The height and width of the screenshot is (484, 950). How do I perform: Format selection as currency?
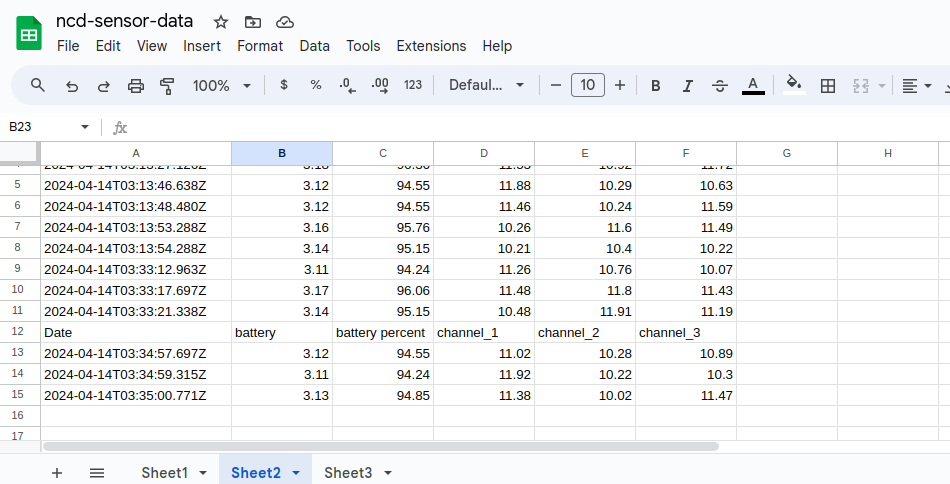point(284,85)
